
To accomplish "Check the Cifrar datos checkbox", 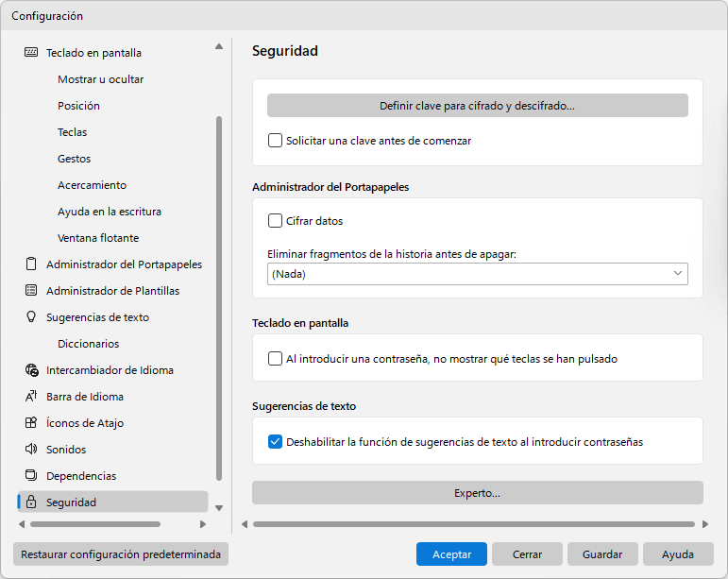I will [275, 221].
